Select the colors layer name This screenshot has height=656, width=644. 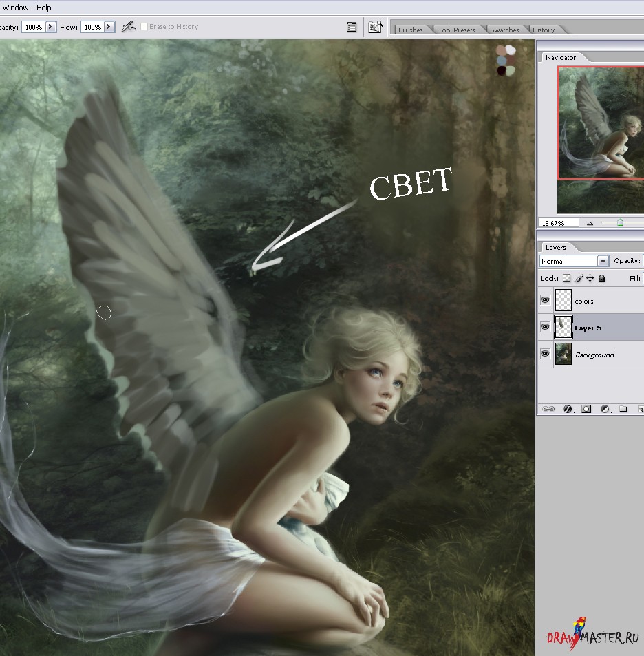(583, 301)
